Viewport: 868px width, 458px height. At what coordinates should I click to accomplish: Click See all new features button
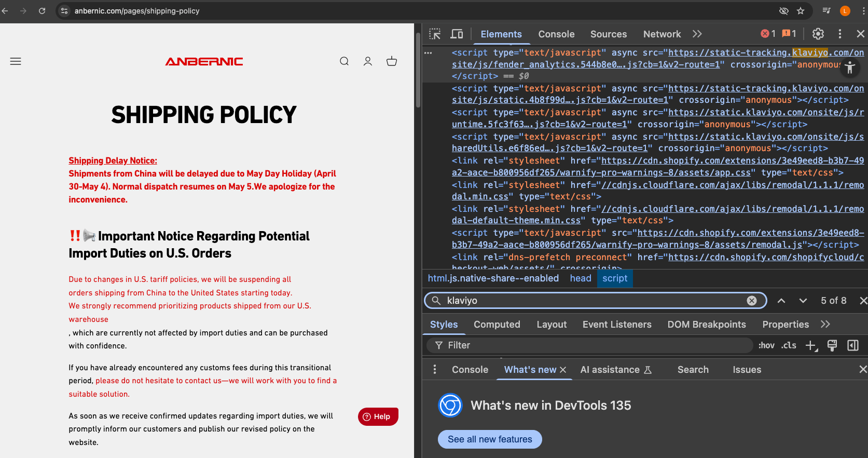490,439
